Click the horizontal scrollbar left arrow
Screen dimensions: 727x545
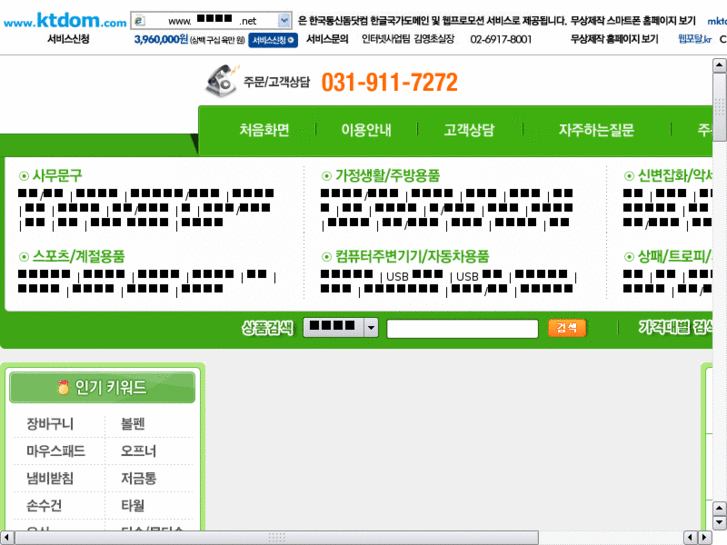pyautogui.click(x=7, y=538)
